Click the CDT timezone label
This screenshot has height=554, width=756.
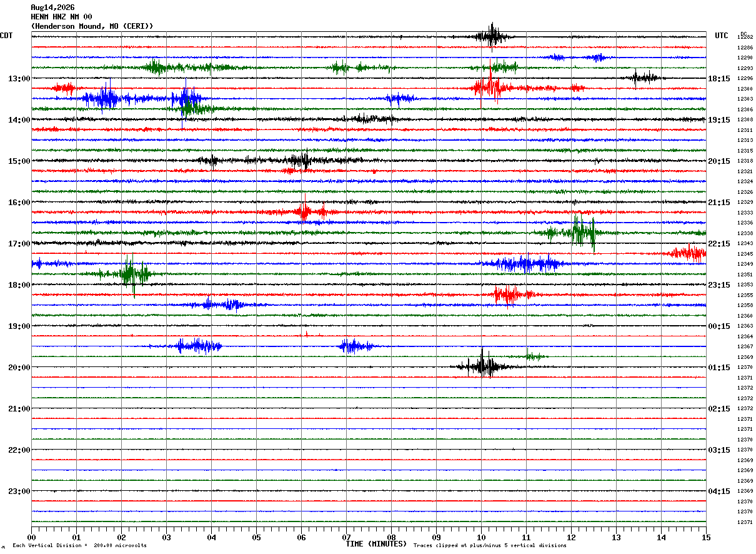click(6, 36)
